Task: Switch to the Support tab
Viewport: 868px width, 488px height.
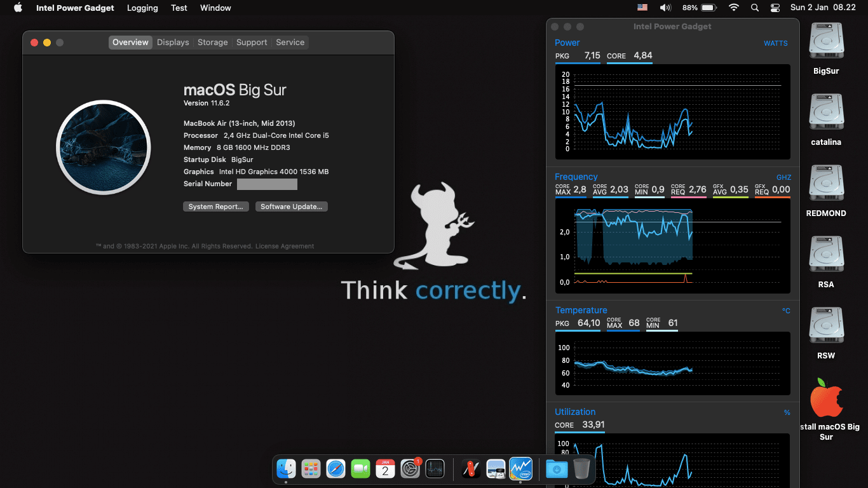Action: tap(252, 42)
